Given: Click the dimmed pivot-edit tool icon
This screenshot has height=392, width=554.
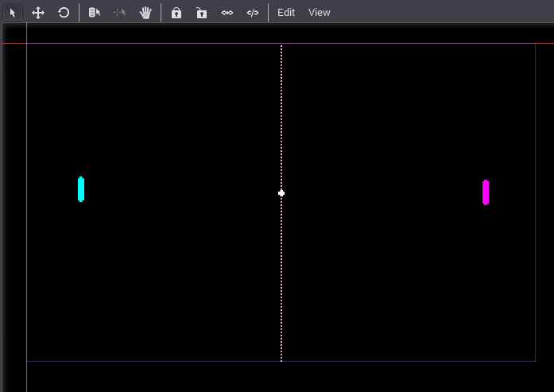Looking at the screenshot, I should click(120, 13).
